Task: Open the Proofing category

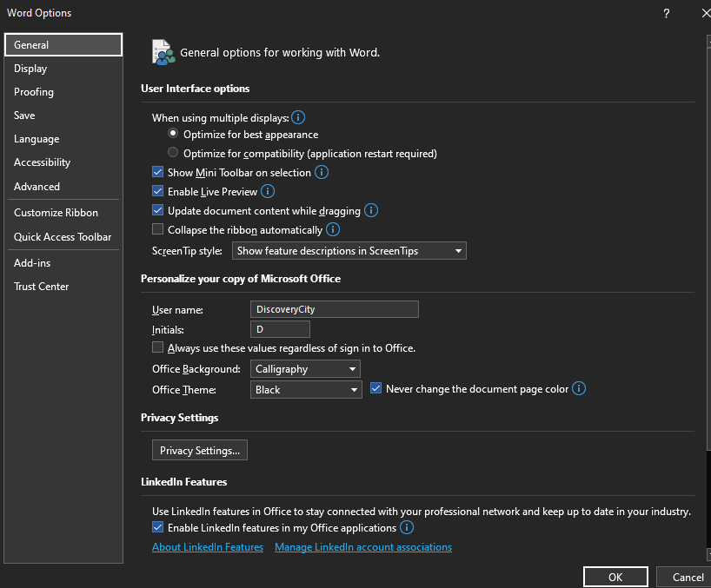Action: click(x=63, y=92)
